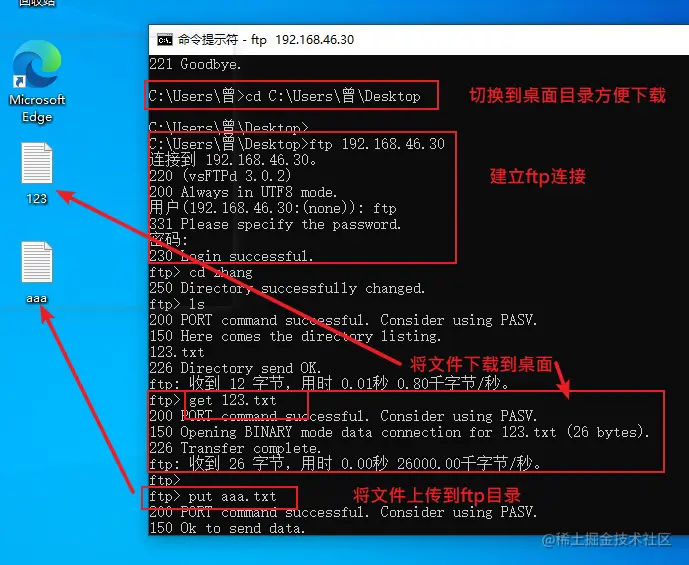The width and height of the screenshot is (689, 565).
Task: Click the "220 (vsFTPd 3.0.2)" response line
Action: pos(220,176)
